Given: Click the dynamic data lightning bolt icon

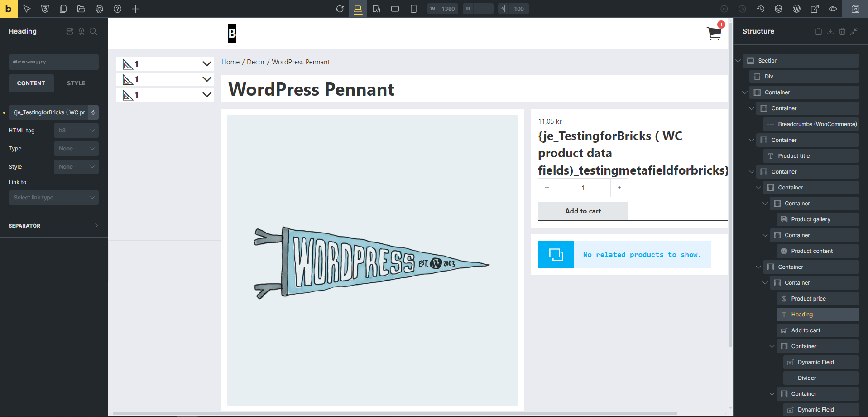Looking at the screenshot, I should (93, 112).
